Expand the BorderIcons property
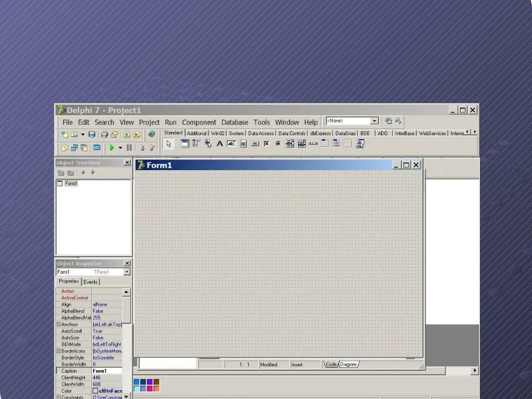532x399 pixels. pyautogui.click(x=59, y=351)
